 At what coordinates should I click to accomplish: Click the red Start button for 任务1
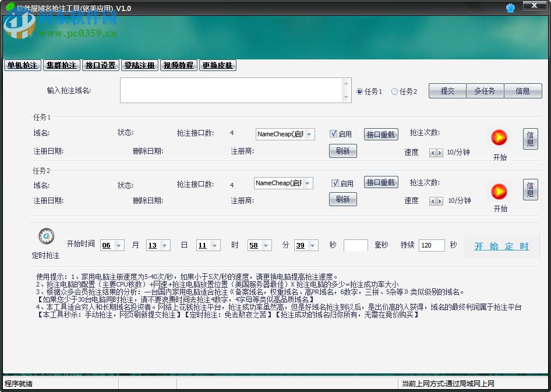point(499,137)
